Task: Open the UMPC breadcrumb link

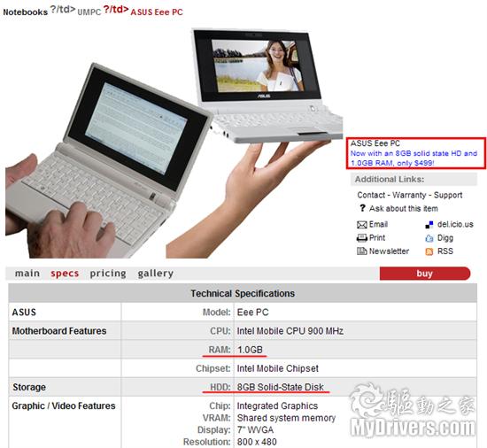Action: pos(89,12)
